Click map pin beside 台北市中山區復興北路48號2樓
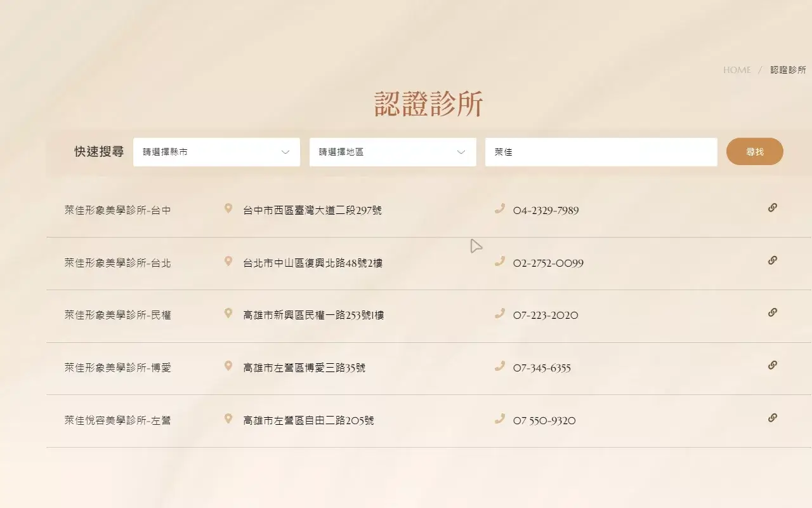812x508 pixels. pyautogui.click(x=228, y=261)
